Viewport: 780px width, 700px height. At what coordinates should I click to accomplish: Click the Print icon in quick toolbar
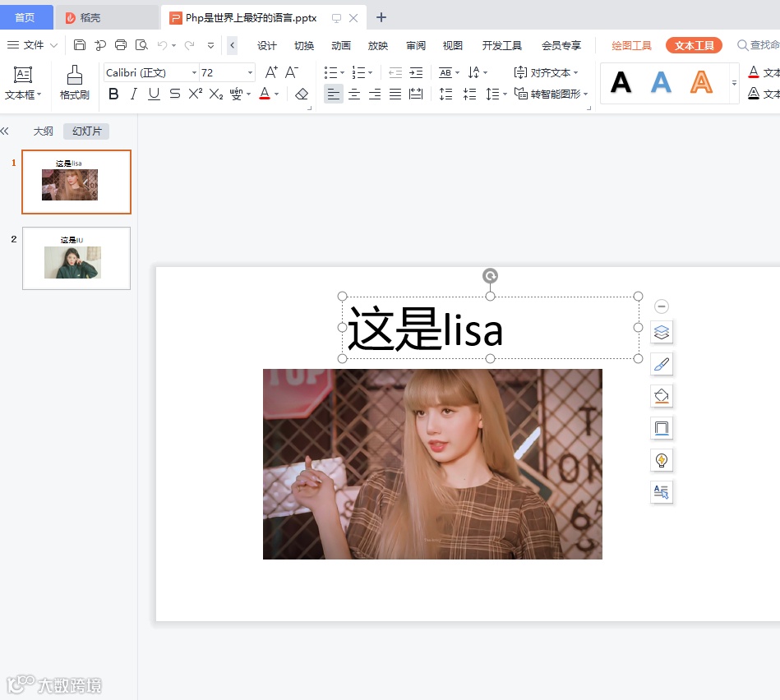click(121, 45)
